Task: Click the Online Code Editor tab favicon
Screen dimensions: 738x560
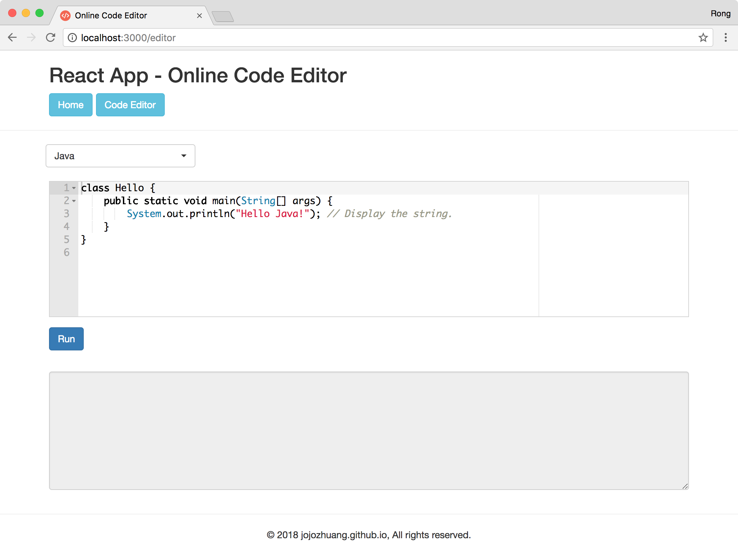Action: coord(65,16)
